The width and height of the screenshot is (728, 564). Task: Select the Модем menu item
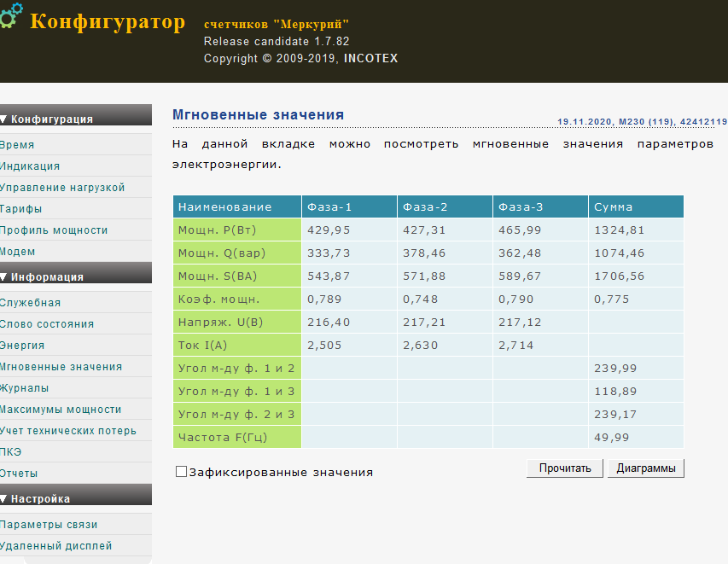18,252
